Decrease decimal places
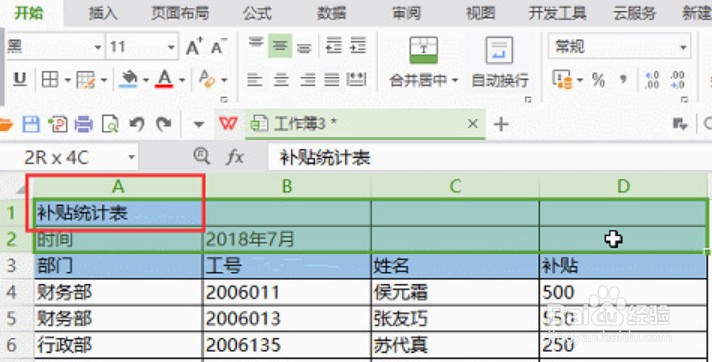Image resolution: width=712 pixels, height=362 pixels. coord(677,80)
